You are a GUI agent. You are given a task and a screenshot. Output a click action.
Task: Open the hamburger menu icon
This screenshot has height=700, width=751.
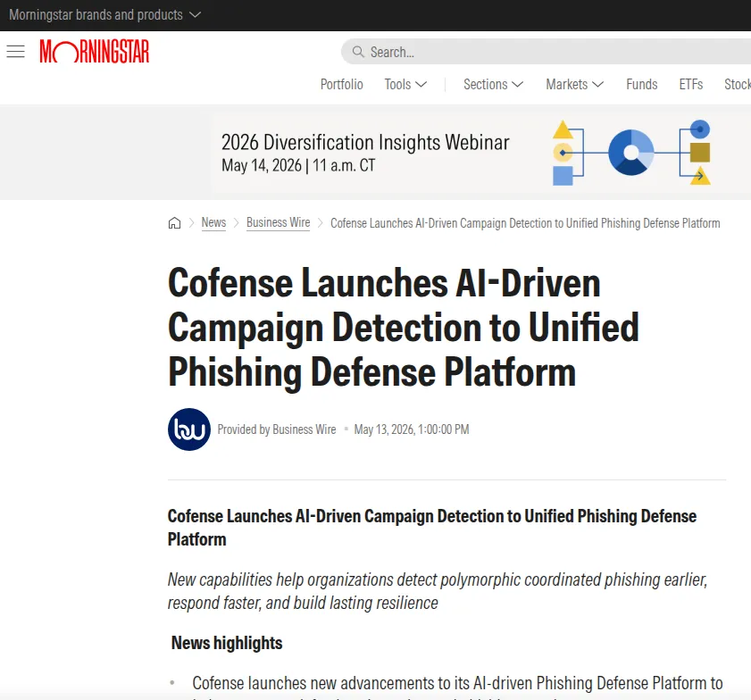coord(16,51)
